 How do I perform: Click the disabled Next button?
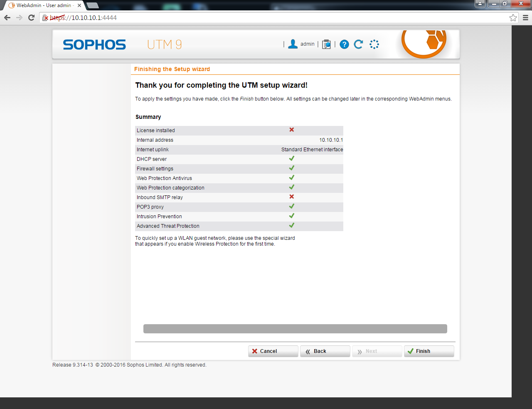(377, 351)
